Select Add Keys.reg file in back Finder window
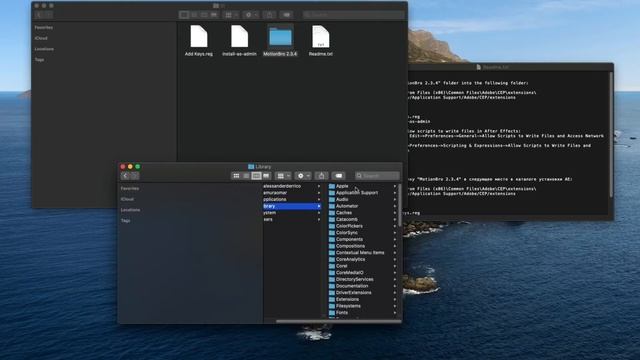Screen dimensions: 640x360 click(199, 40)
